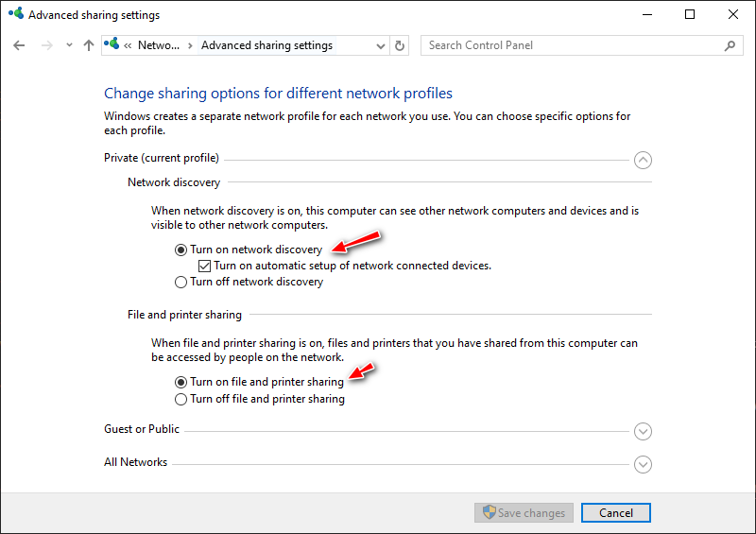Open address bar history dropdown
The width and height of the screenshot is (756, 534).
(381, 45)
